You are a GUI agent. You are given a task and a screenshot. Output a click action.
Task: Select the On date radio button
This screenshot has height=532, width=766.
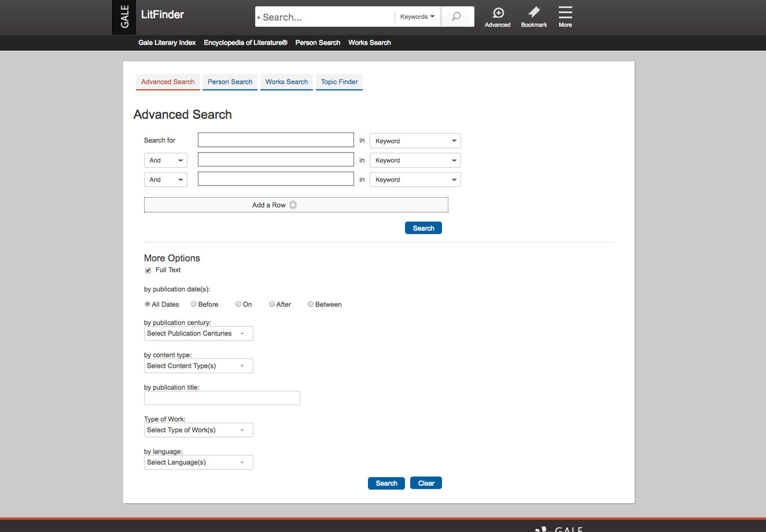coord(238,304)
